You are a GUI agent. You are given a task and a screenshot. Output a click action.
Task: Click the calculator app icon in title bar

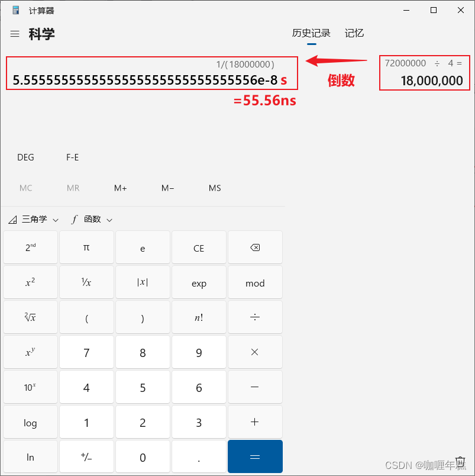pos(16,10)
